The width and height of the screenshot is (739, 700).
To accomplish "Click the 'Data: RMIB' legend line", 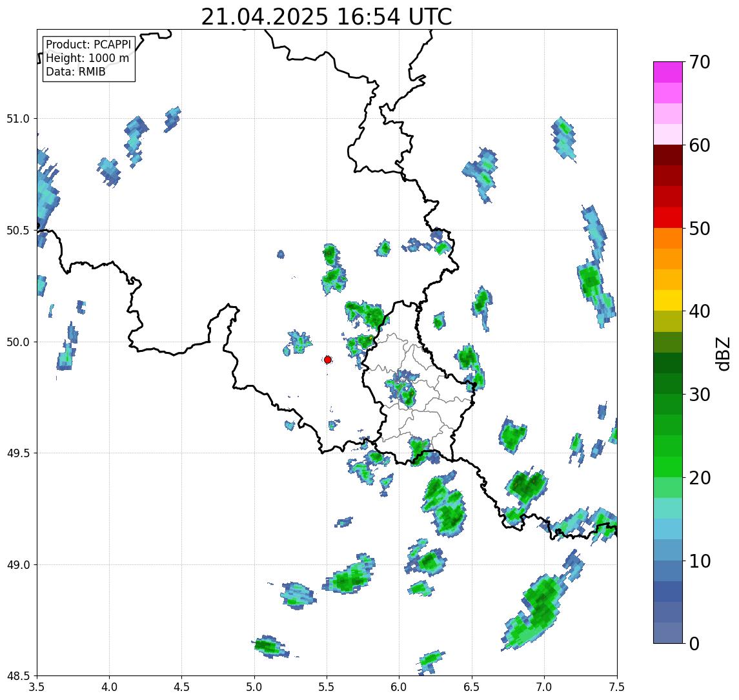I will pyautogui.click(x=76, y=72).
